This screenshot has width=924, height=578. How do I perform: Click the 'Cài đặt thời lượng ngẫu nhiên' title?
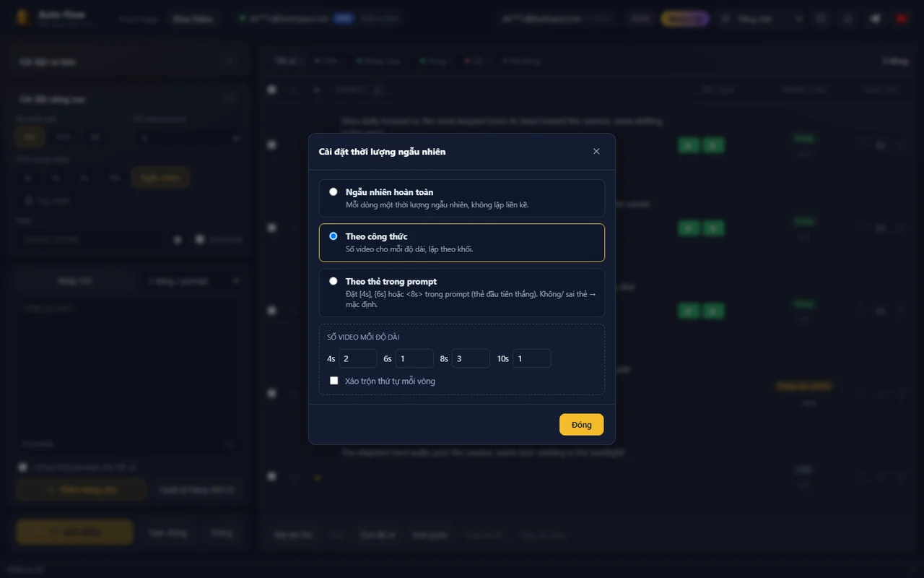pyautogui.click(x=382, y=152)
